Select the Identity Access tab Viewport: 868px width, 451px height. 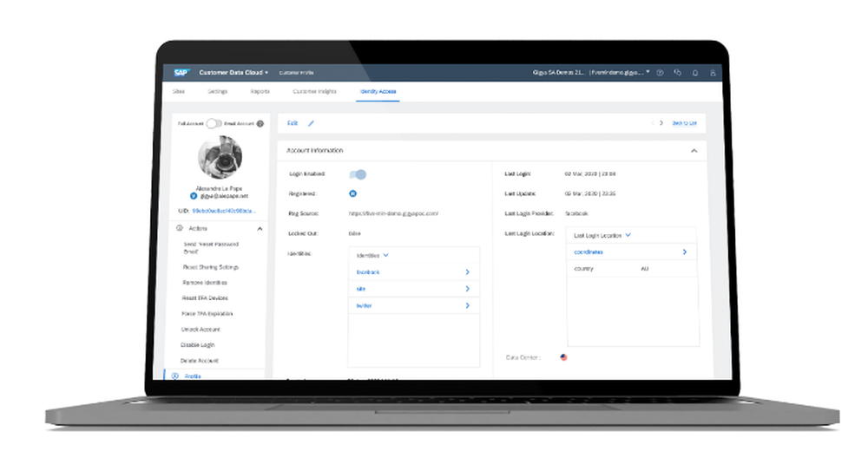pos(378,91)
